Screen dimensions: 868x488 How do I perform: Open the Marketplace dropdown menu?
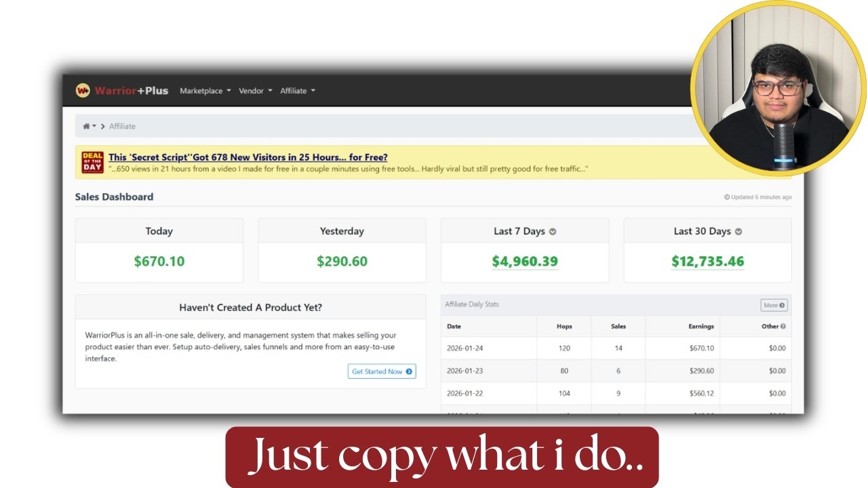click(x=205, y=91)
